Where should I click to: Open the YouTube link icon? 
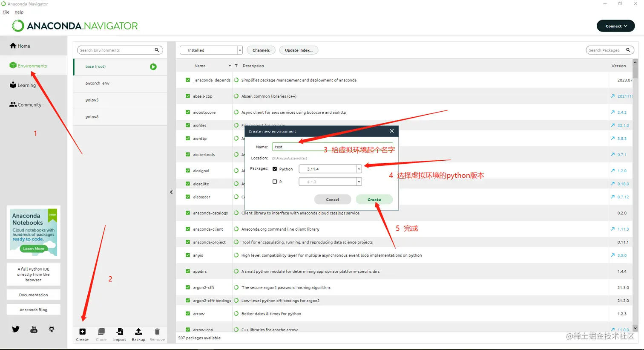point(34,329)
